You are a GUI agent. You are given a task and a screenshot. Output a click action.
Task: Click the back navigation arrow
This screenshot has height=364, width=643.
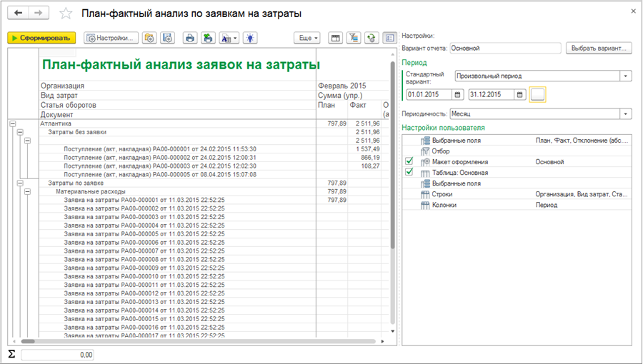pos(18,14)
